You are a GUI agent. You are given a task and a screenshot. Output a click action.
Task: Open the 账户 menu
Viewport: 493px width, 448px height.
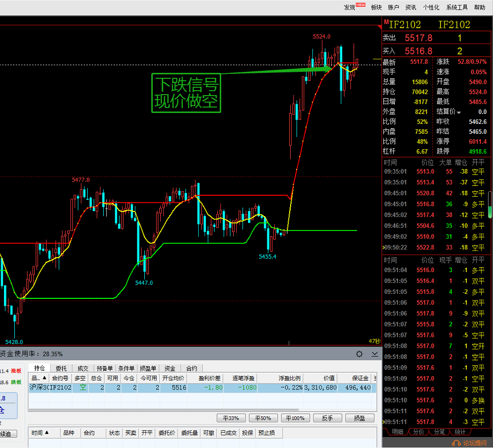[393, 7]
